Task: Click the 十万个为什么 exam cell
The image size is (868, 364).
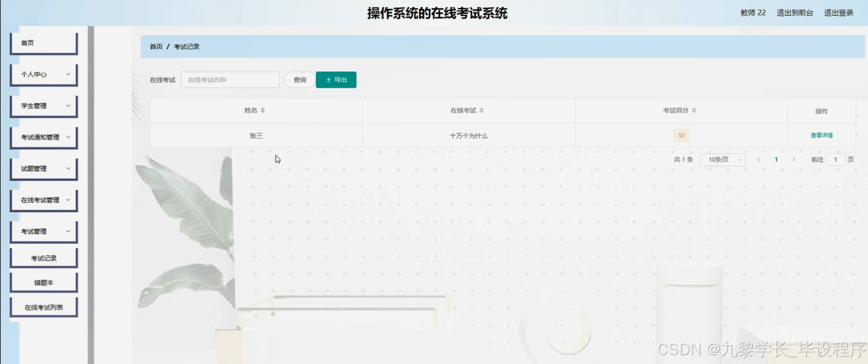Action: tap(469, 136)
